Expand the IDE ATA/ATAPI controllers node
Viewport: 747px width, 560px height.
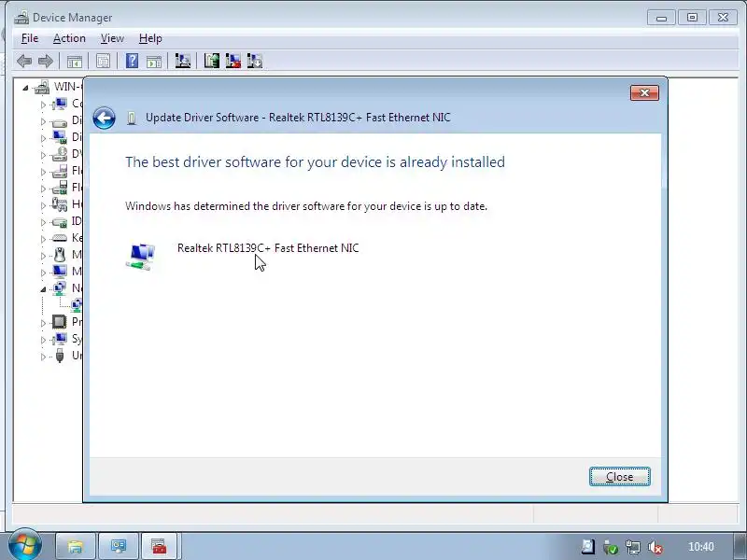click(43, 222)
